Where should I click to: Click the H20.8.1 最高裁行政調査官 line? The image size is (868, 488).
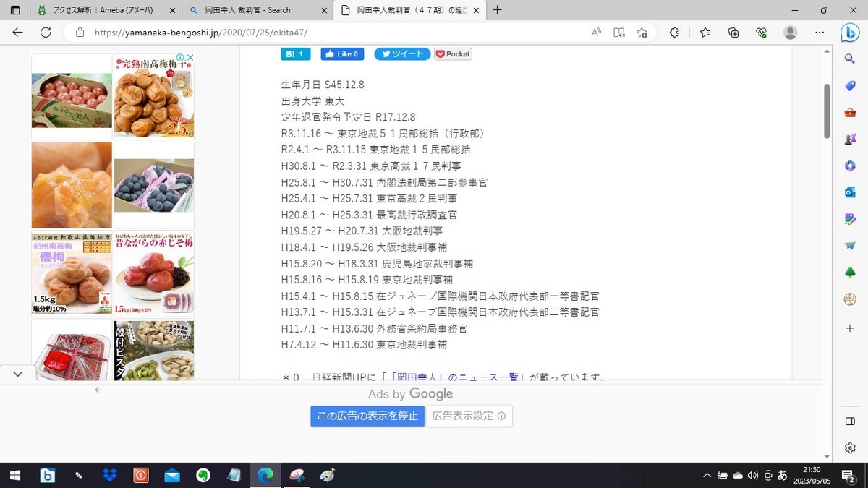click(x=369, y=215)
